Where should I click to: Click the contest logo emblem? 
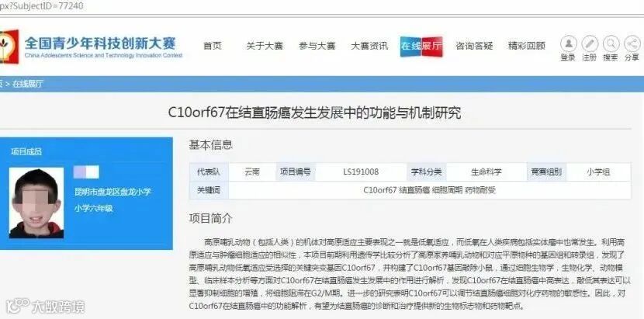pyautogui.click(x=9, y=47)
